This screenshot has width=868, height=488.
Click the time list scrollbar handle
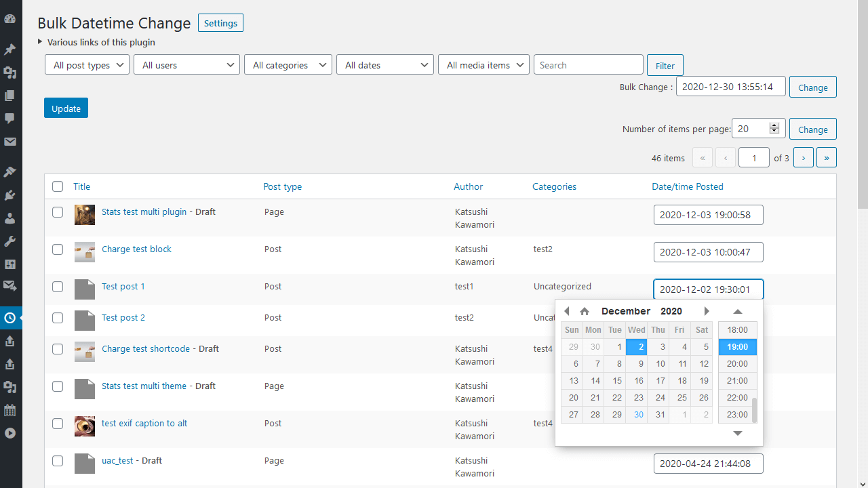point(755,410)
